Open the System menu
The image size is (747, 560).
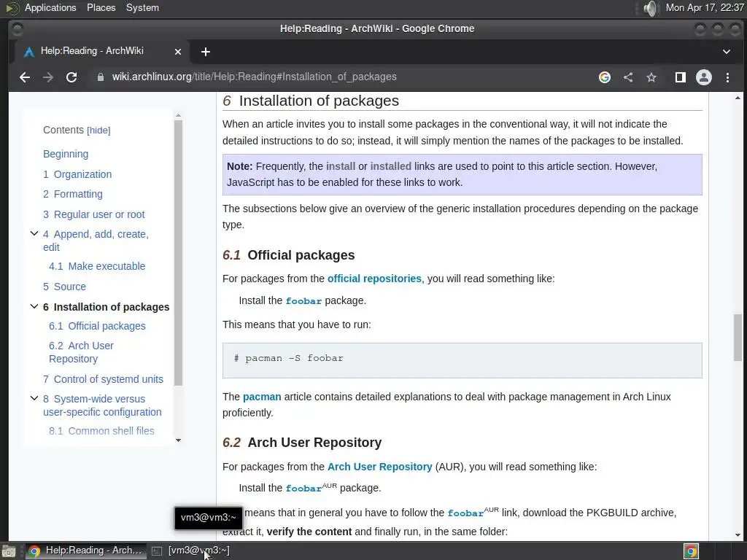[142, 7]
